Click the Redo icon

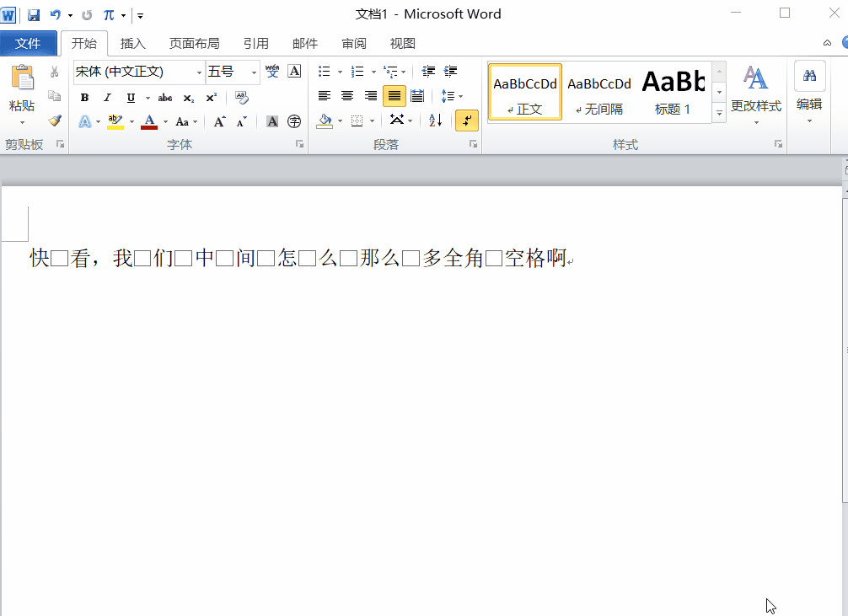coord(87,15)
